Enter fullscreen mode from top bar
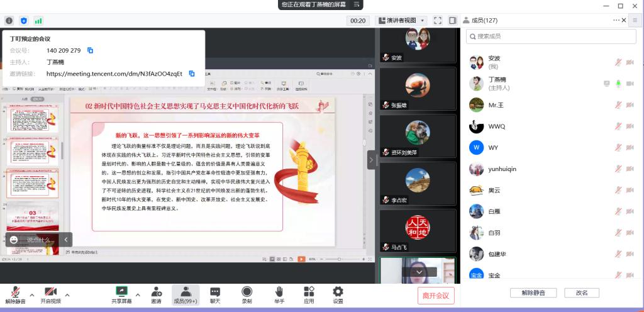The height and width of the screenshot is (312, 644). point(438,21)
